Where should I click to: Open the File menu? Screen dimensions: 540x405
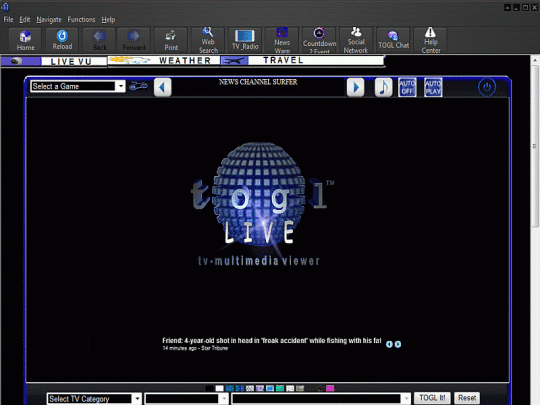pos(8,20)
